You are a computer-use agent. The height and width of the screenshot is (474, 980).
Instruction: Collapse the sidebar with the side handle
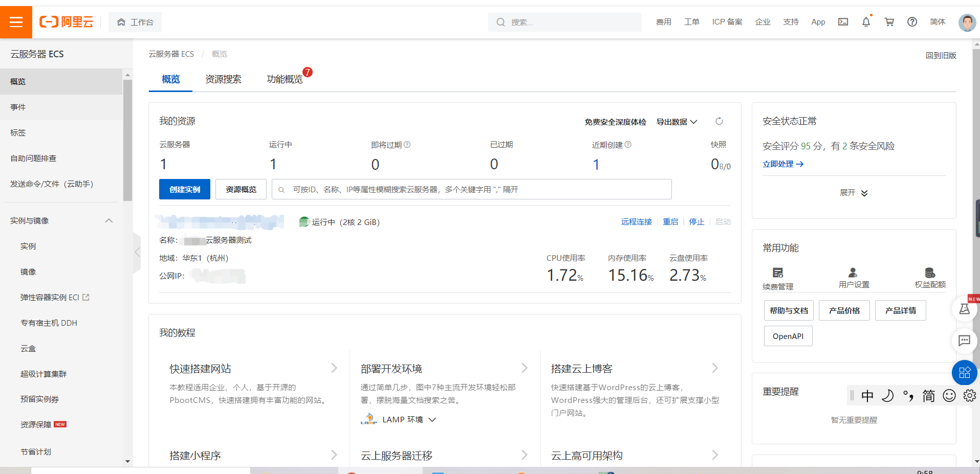pos(137,252)
